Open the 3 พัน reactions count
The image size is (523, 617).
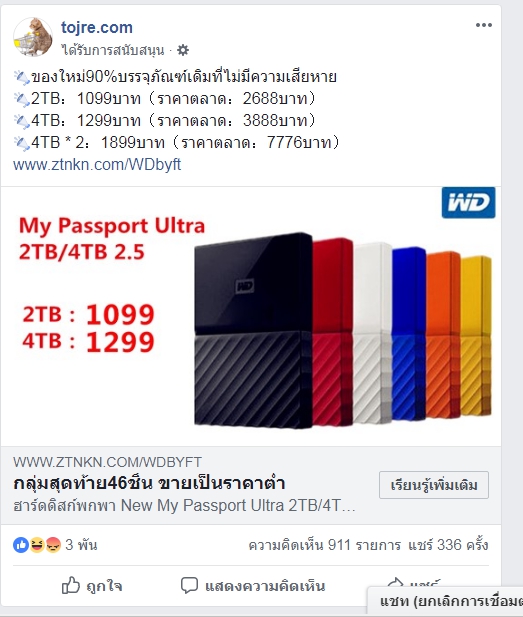point(81,545)
